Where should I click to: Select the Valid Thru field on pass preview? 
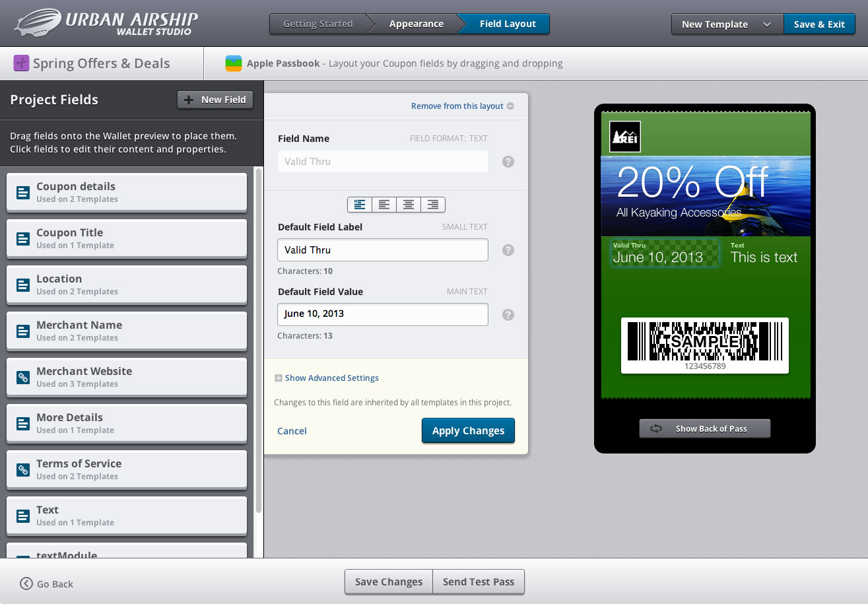click(665, 253)
